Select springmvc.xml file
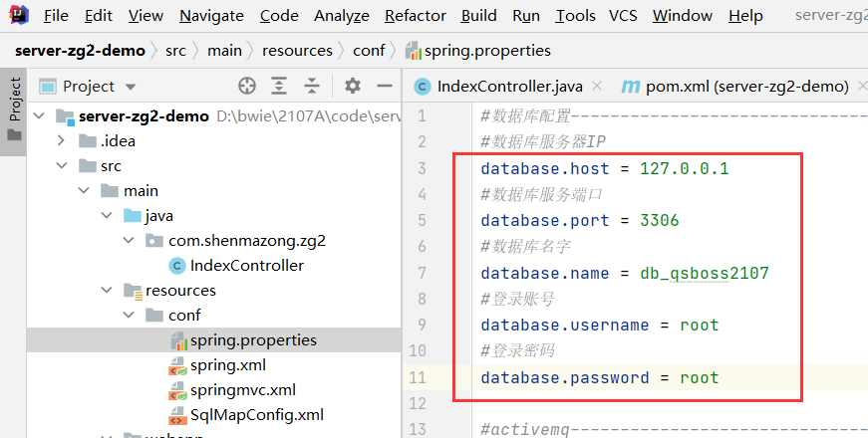 243,390
